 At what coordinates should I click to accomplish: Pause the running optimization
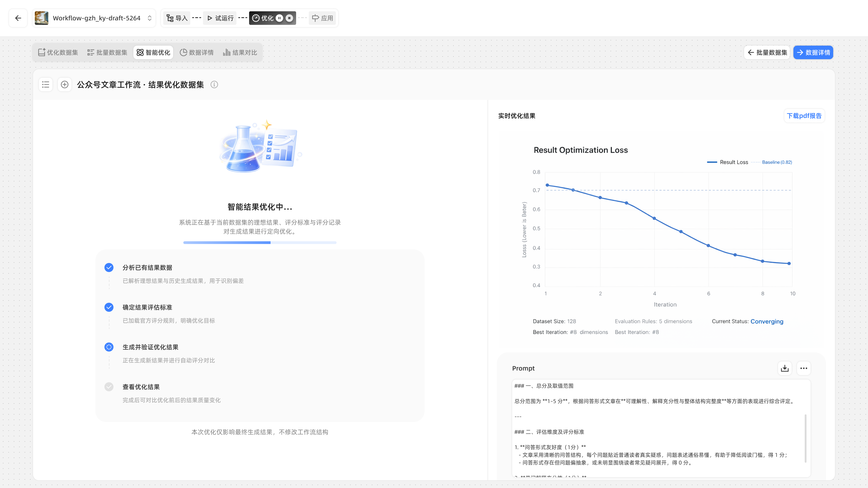click(279, 18)
